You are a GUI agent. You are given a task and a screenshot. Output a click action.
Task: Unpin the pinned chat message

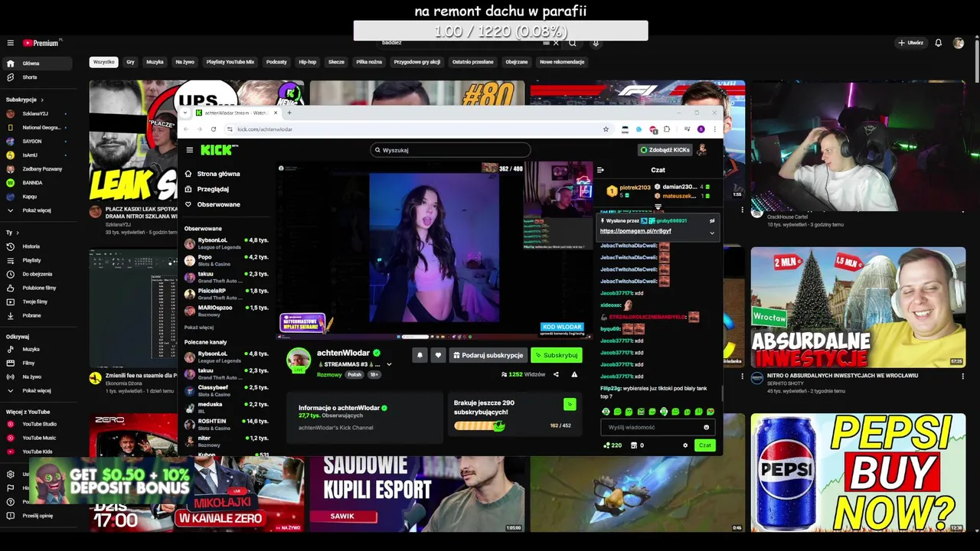712,221
